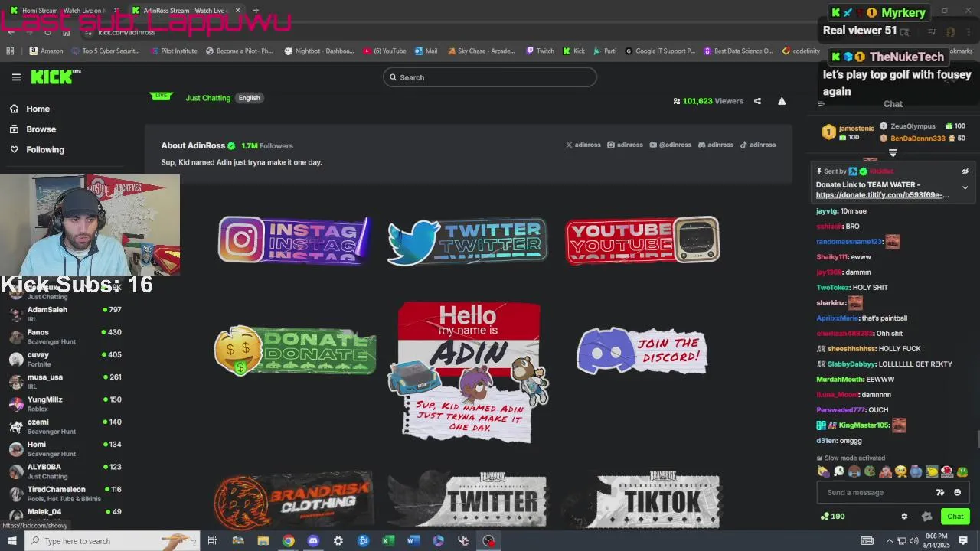This screenshot has width=980, height=551.
Task: Click the Windows Start button
Action: point(11,541)
